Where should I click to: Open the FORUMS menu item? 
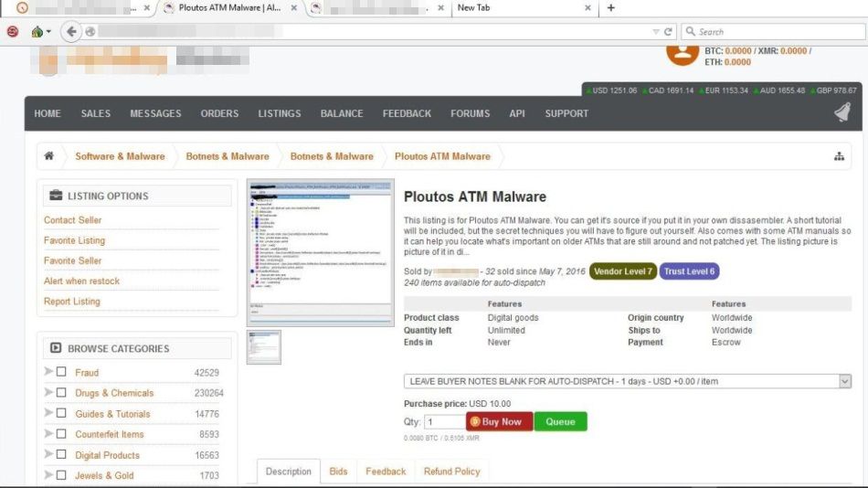470,113
